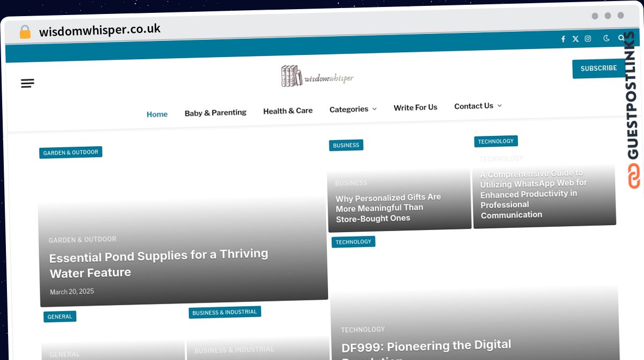Click the GARDEN & OUTDOOR category badge
The width and height of the screenshot is (644, 360).
71,153
